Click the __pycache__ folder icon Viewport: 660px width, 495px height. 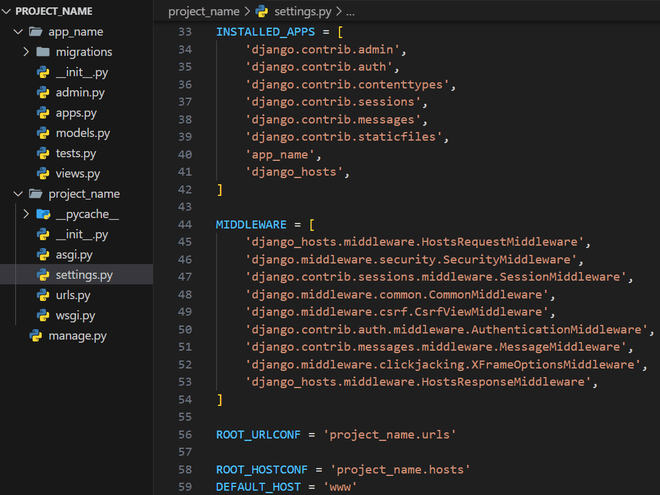tap(43, 214)
